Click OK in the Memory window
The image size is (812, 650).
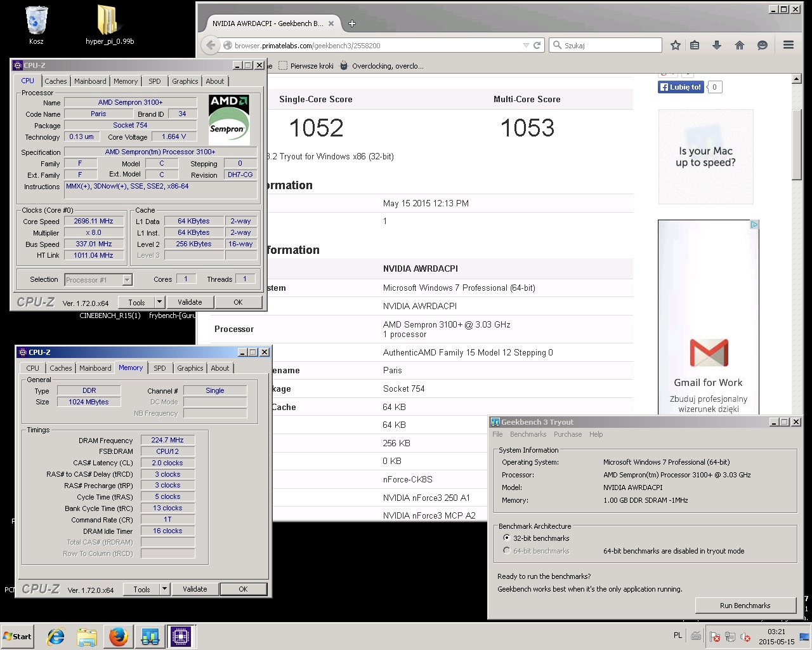(x=243, y=589)
